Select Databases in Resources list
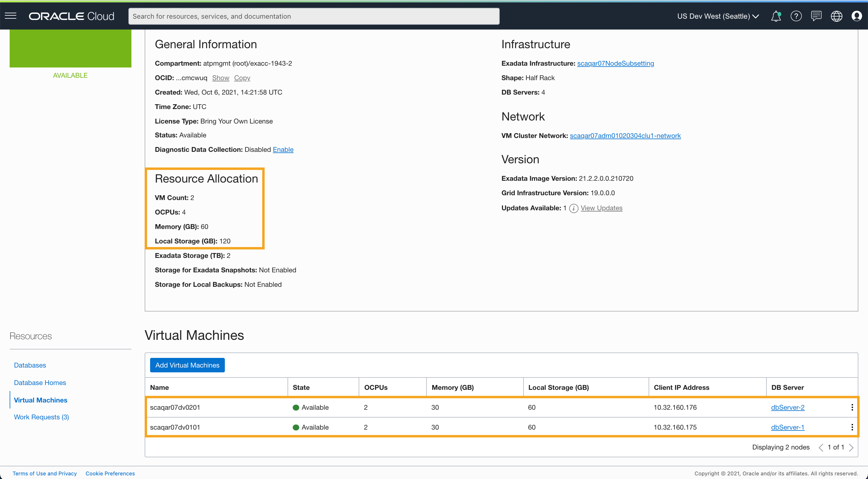868x479 pixels. pyautogui.click(x=30, y=365)
